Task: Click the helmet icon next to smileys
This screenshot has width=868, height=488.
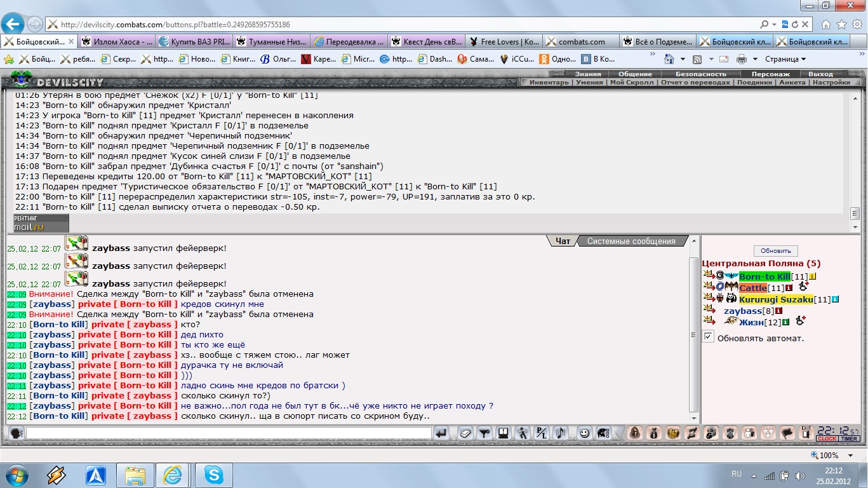Action: click(603, 433)
